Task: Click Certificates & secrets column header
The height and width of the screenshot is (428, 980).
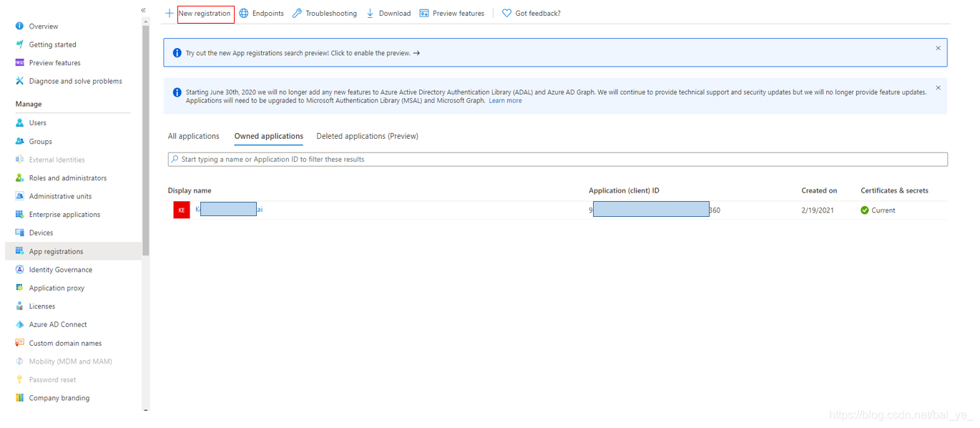Action: tap(894, 190)
